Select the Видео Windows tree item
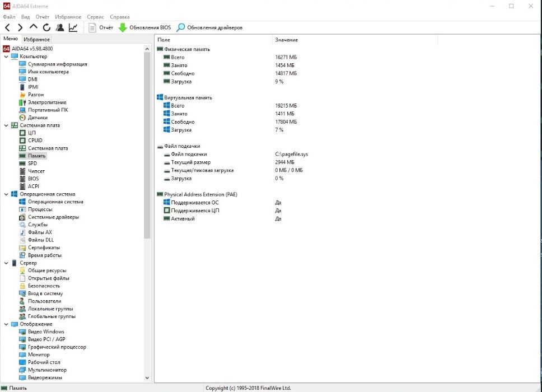Screen dimensions: 542x392 tap(46, 332)
